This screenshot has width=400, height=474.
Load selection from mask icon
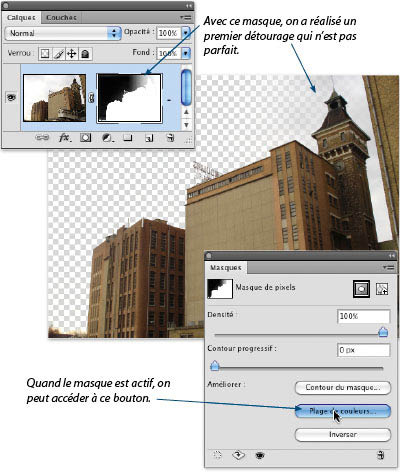click(217, 455)
